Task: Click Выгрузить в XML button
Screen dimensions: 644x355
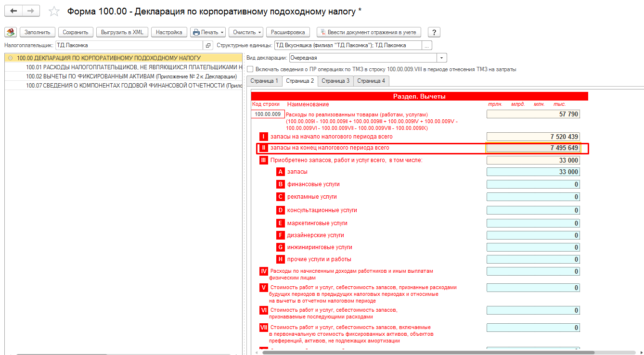Action: click(x=122, y=32)
